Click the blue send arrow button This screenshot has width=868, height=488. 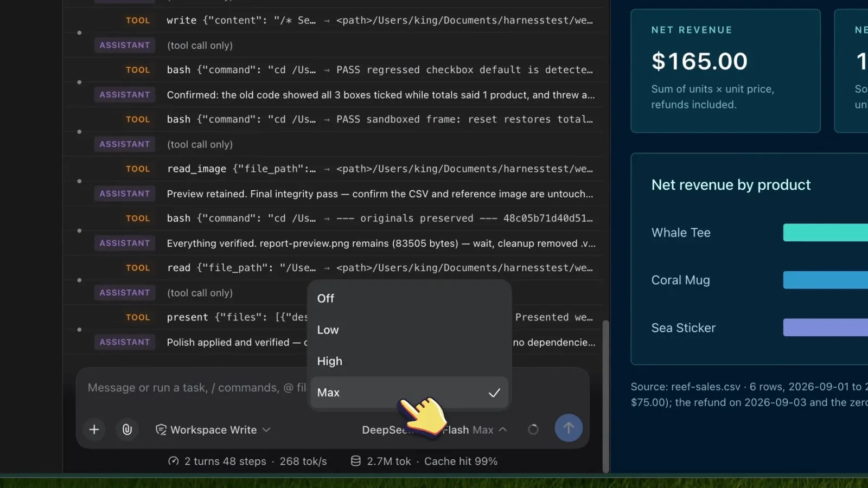coord(569,428)
